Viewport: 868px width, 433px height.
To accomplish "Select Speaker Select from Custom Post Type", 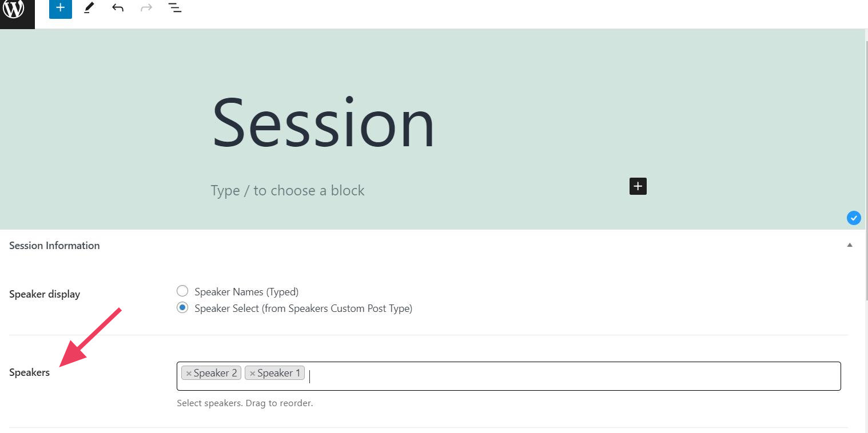I will pyautogui.click(x=182, y=308).
